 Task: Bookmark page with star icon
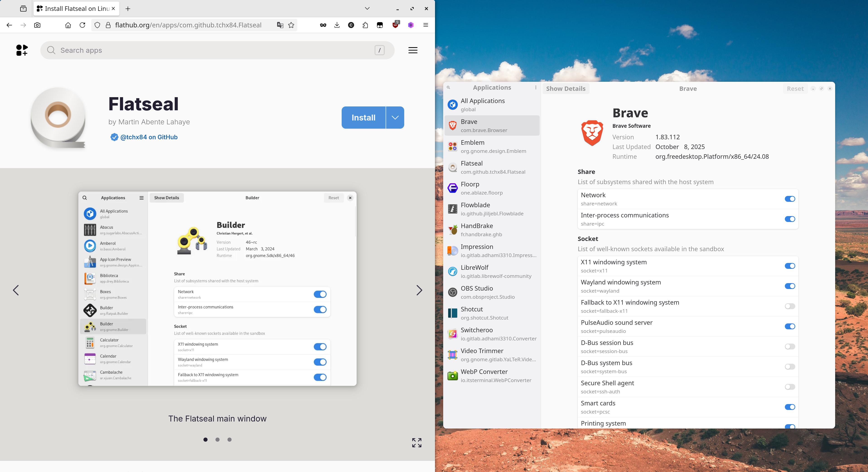click(291, 25)
